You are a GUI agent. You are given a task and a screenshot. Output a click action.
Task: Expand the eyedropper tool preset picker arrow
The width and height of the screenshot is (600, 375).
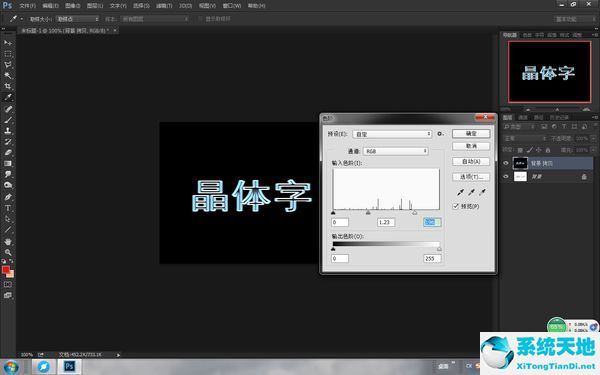point(22,19)
